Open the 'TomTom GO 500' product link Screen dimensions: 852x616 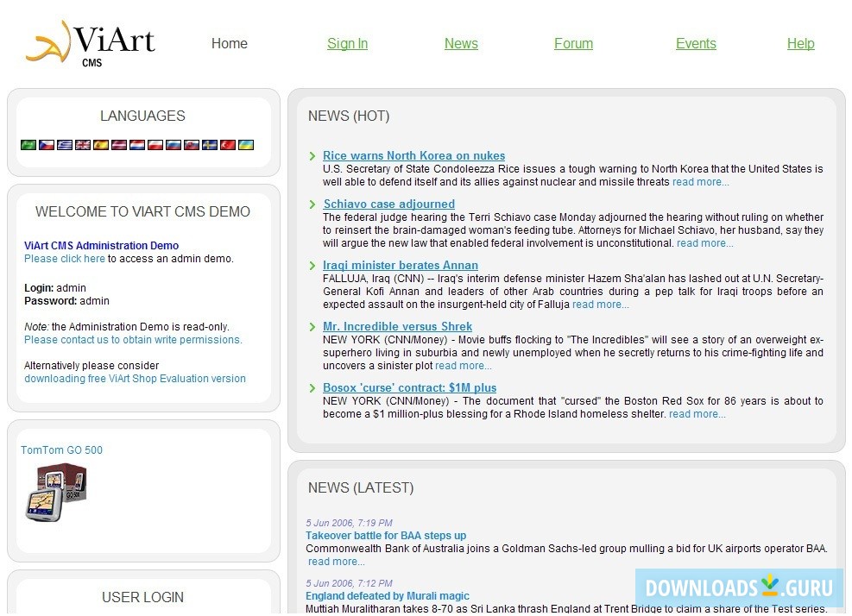[x=61, y=450]
